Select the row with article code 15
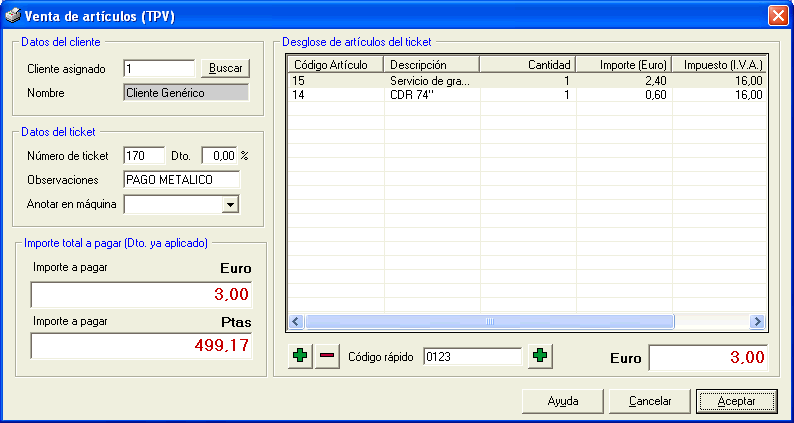794x423 pixels. pyautogui.click(x=527, y=81)
